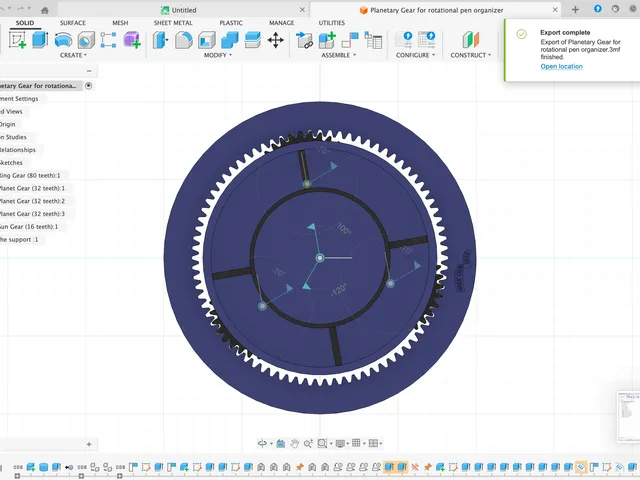Screen dimensions: 640x480
Task: Open the Grid and Snaps dropdown arrow
Action: [364, 444]
